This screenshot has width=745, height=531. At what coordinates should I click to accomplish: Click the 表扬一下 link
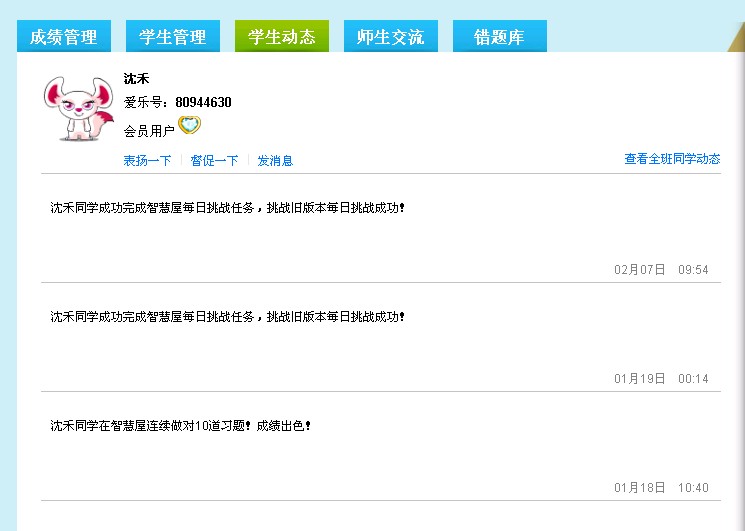(x=147, y=160)
